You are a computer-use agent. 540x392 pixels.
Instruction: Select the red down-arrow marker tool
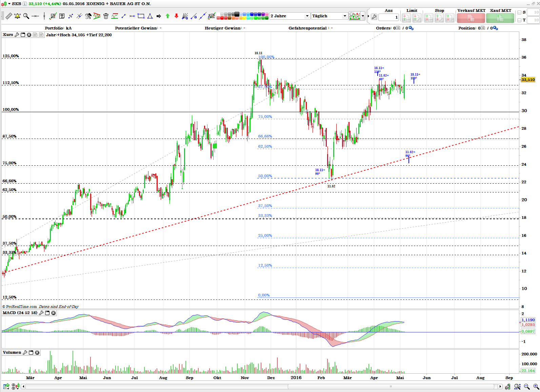[176, 16]
